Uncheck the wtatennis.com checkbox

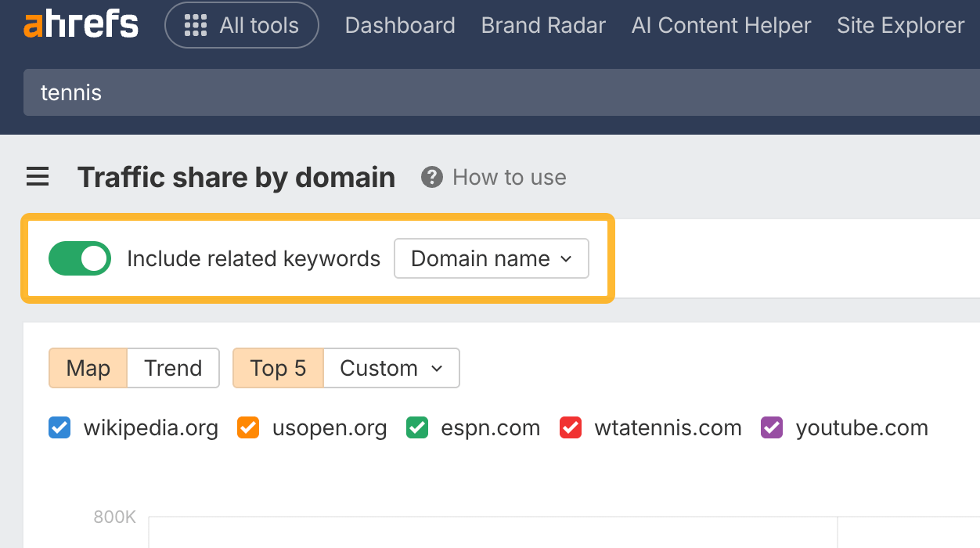(571, 427)
